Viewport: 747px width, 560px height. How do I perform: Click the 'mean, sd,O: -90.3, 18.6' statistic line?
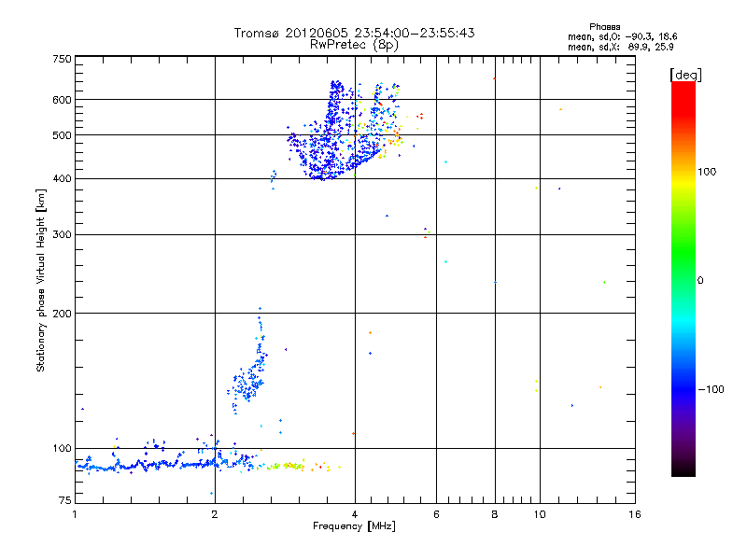(x=622, y=36)
